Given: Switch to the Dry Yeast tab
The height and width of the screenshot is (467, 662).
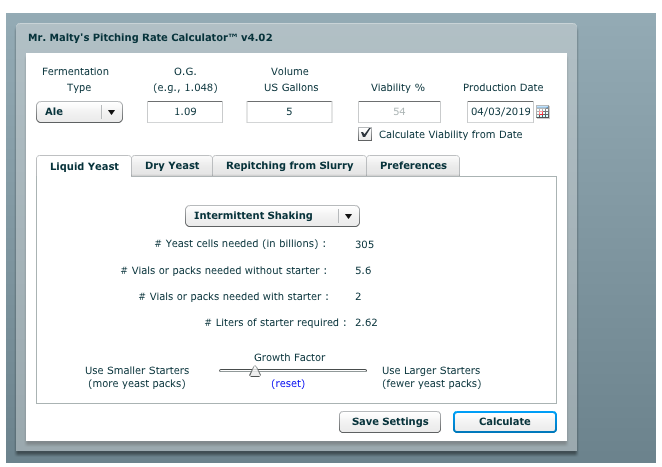Looking at the screenshot, I should [x=172, y=166].
